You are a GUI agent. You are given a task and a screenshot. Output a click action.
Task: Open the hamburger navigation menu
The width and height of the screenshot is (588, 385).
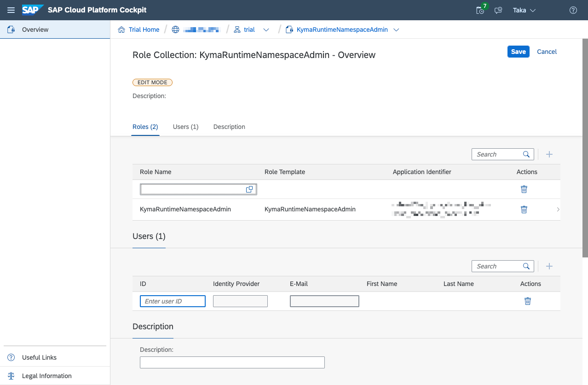click(11, 10)
